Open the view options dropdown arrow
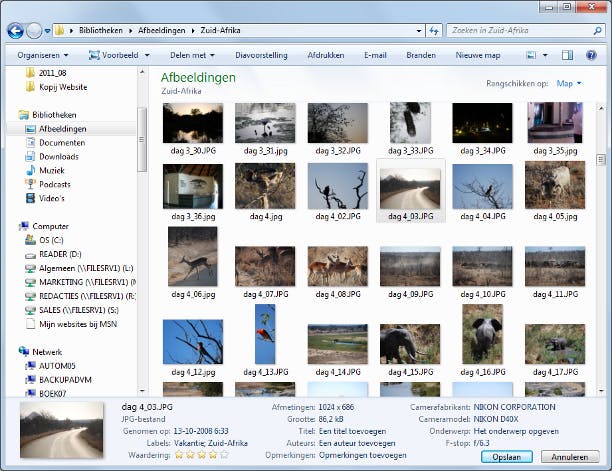This screenshot has height=471, width=612. (545, 55)
